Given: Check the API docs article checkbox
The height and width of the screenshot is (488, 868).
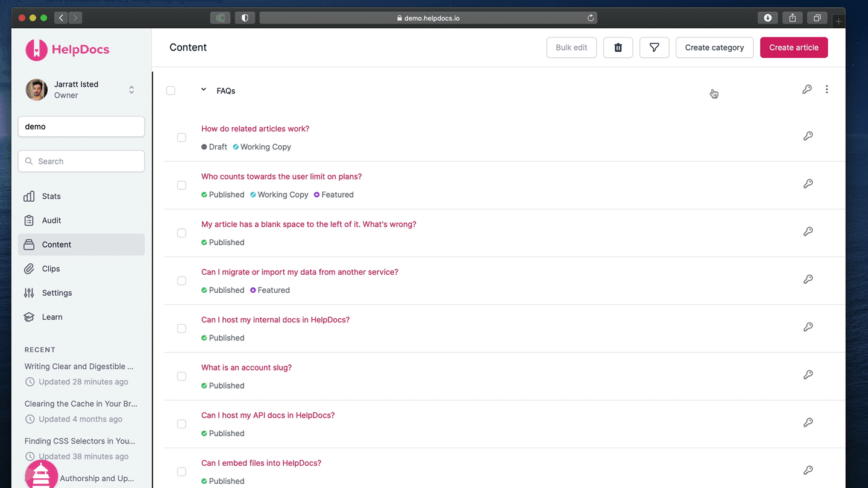Looking at the screenshot, I should (181, 424).
